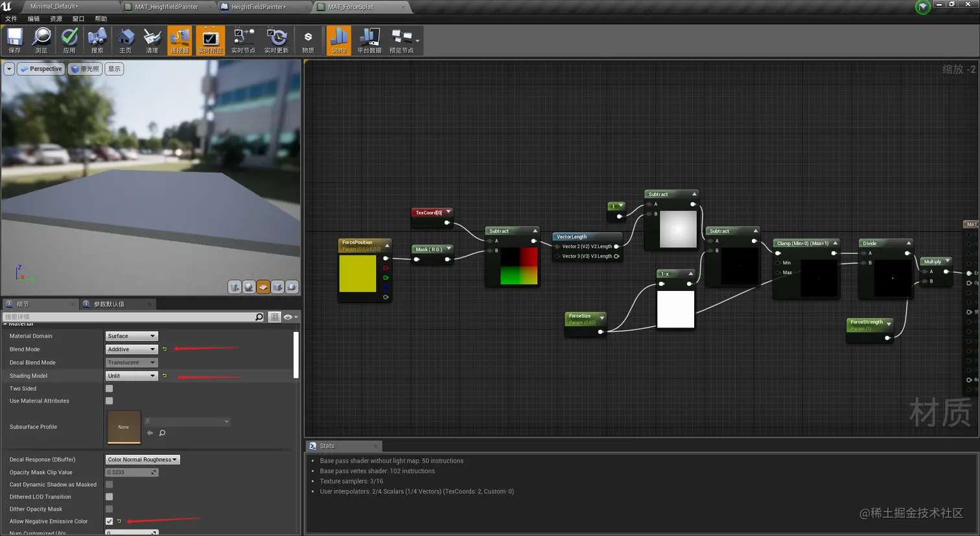Toggle the Stats toolbar button
The height and width of the screenshot is (536, 980).
[x=338, y=40]
